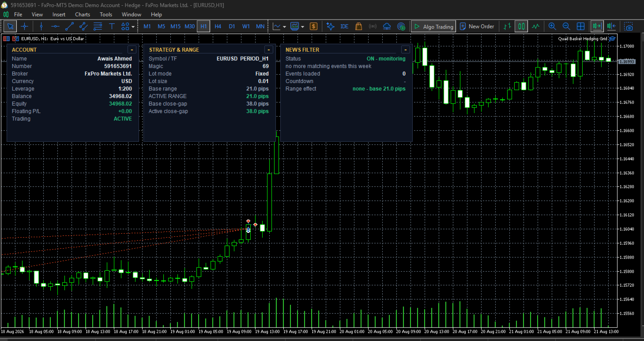Collapse the STRATEGY & RANGE panel
The width and height of the screenshot is (644, 341).
(x=268, y=49)
